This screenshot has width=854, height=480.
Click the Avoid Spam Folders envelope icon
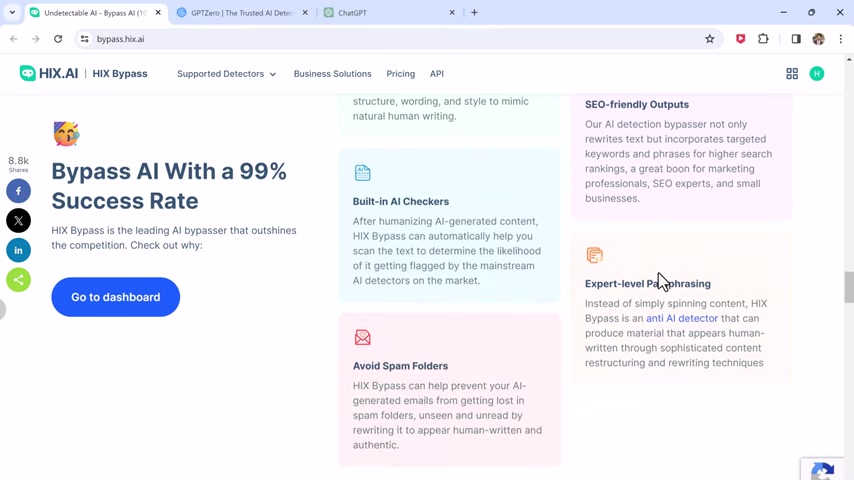click(362, 337)
